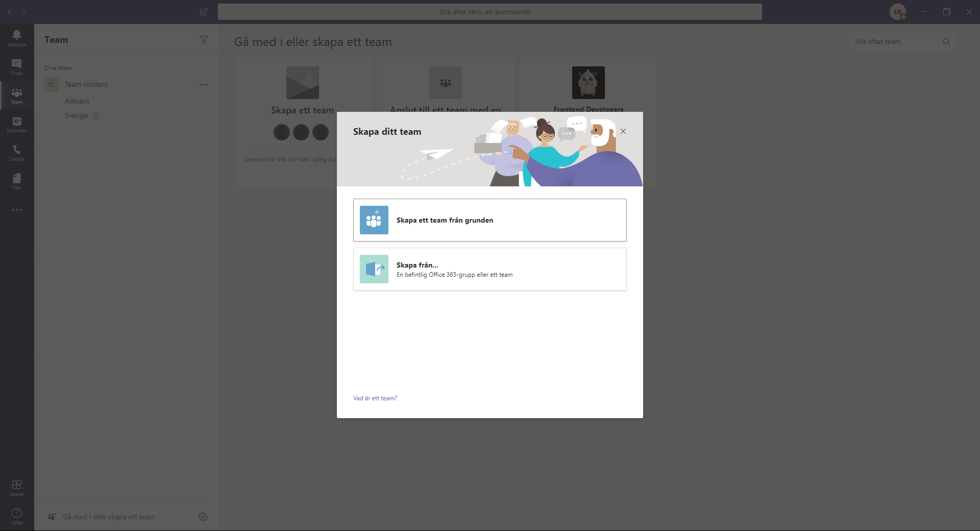This screenshot has height=531, width=980.
Task: Open the Appar sidebar icon
Action: coord(16,487)
